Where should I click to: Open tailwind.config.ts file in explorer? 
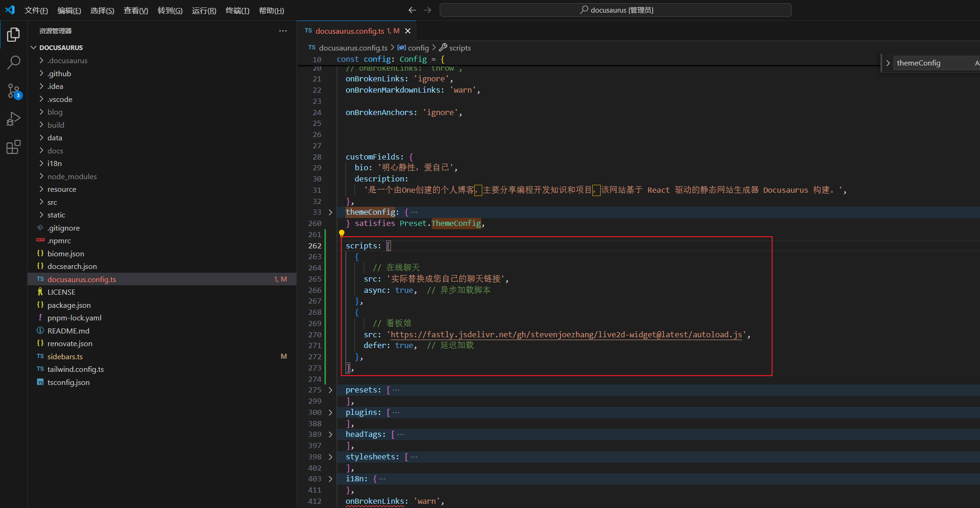click(x=162, y=369)
